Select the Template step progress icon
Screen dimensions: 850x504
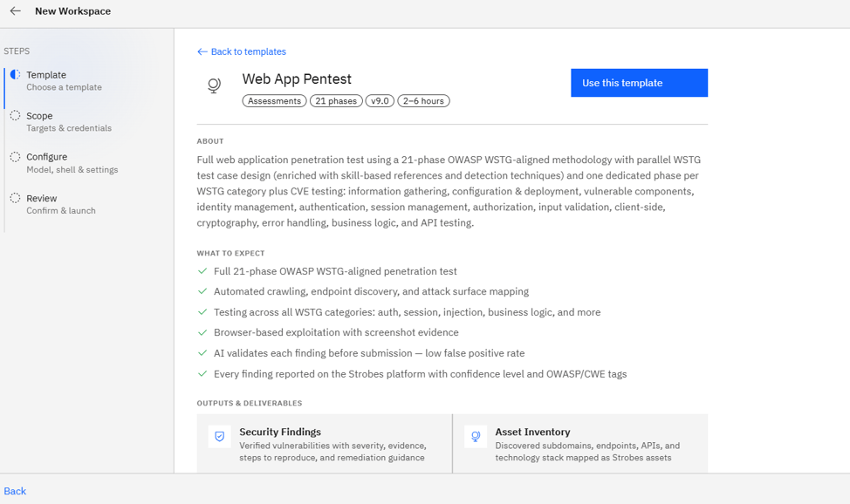pyautogui.click(x=15, y=75)
